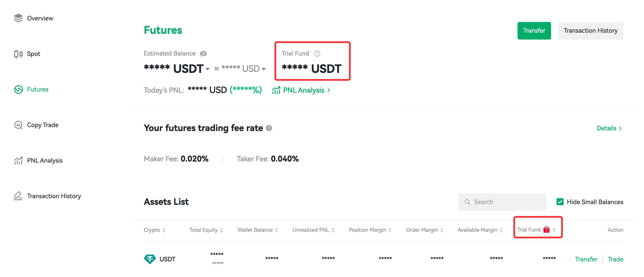The image size is (644, 277).
Task: Click the PNL Analysis chart icon in sidebar
Action: (x=18, y=161)
